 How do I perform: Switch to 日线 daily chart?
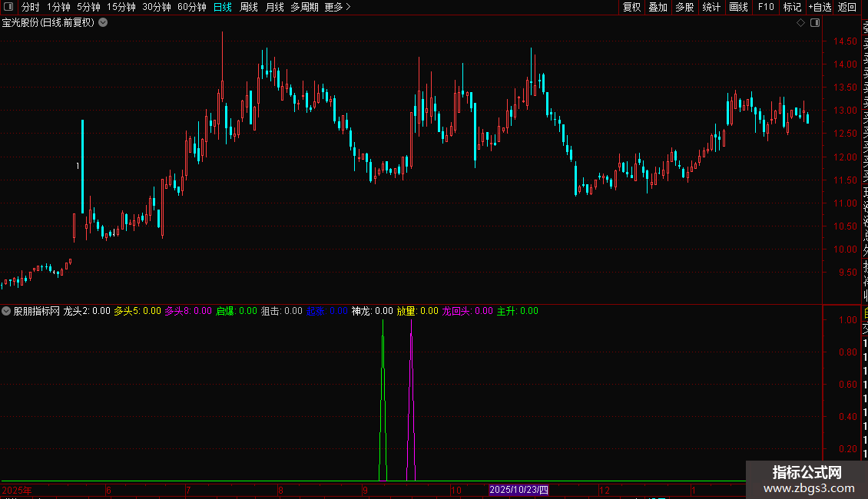pyautogui.click(x=223, y=7)
